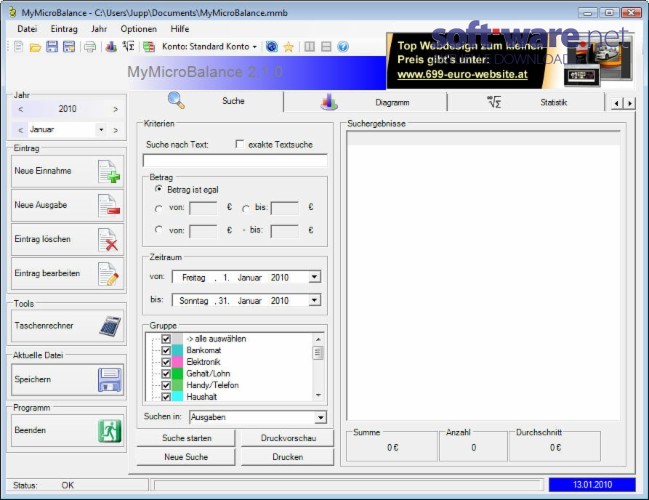Click the globe toolbar icon
Image resolution: width=649 pixels, height=500 pixels.
[x=272, y=46]
